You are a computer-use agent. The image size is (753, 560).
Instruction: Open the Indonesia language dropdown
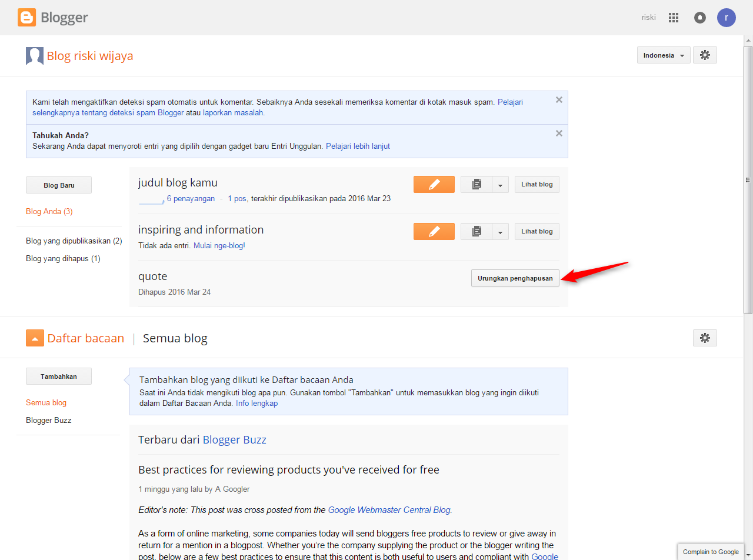(x=664, y=55)
